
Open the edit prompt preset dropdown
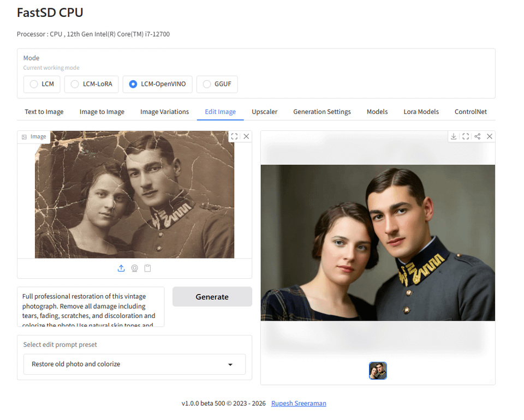click(x=134, y=364)
